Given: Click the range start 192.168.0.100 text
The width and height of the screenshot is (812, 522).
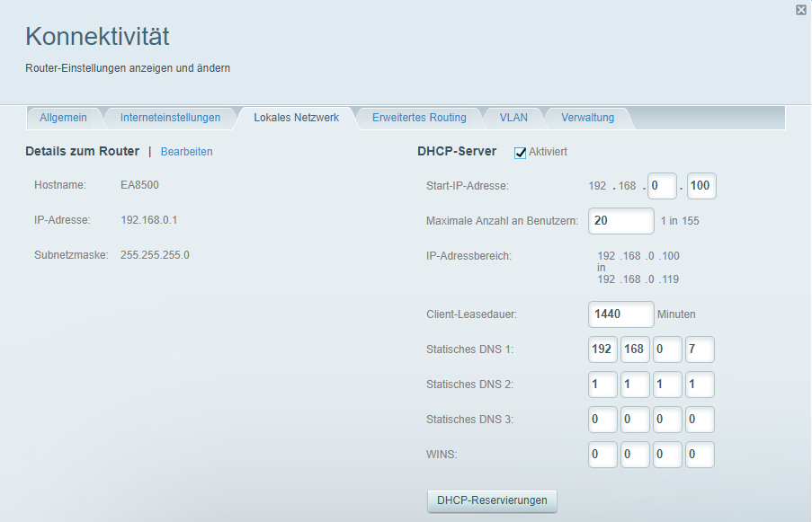Looking at the screenshot, I should [x=638, y=256].
